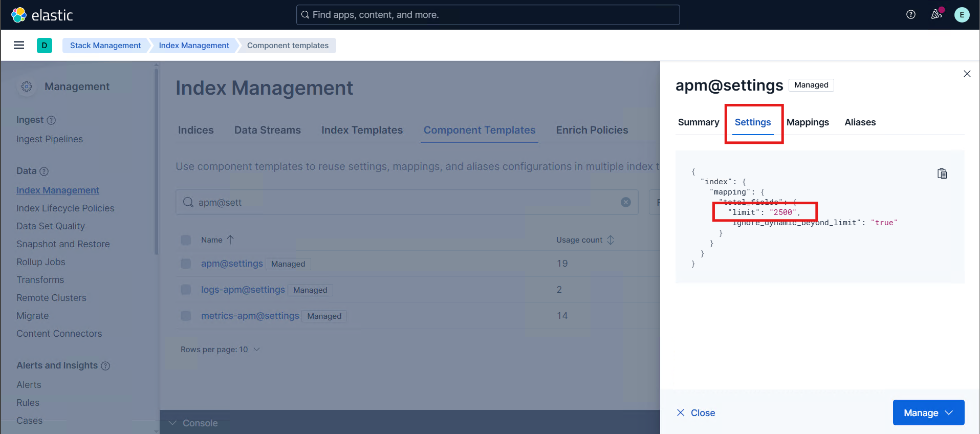Viewport: 980px width, 434px height.
Task: Open Data Set Quality in sidebar
Action: tap(51, 226)
